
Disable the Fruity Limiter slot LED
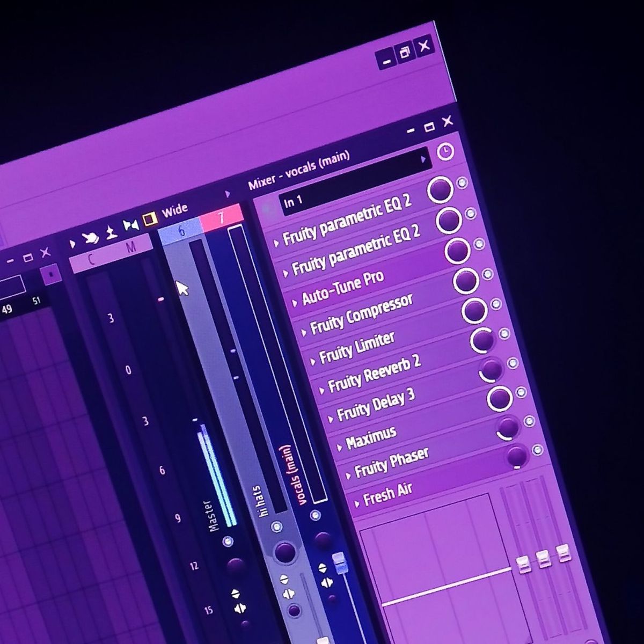(x=496, y=304)
